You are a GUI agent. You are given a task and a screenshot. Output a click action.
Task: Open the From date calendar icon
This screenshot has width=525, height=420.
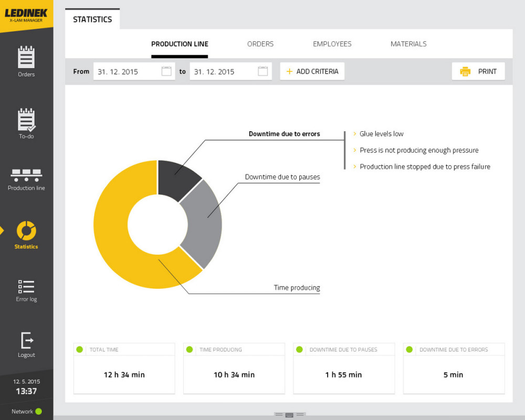(x=166, y=71)
